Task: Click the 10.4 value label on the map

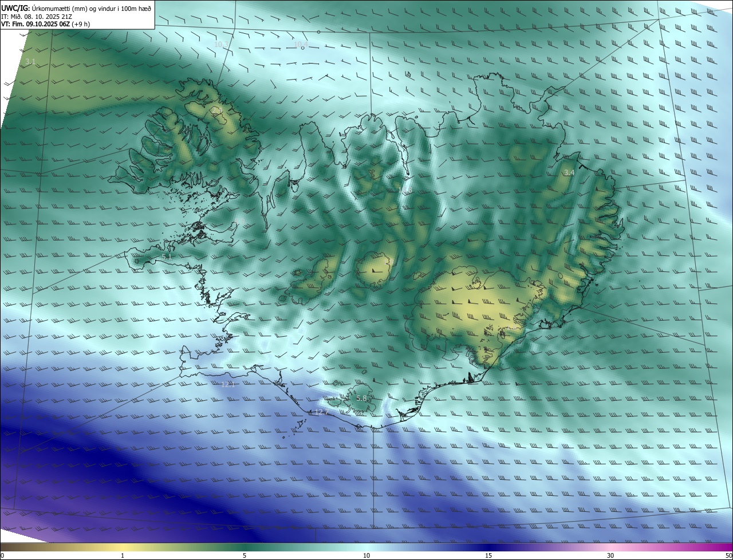Action: [301, 44]
